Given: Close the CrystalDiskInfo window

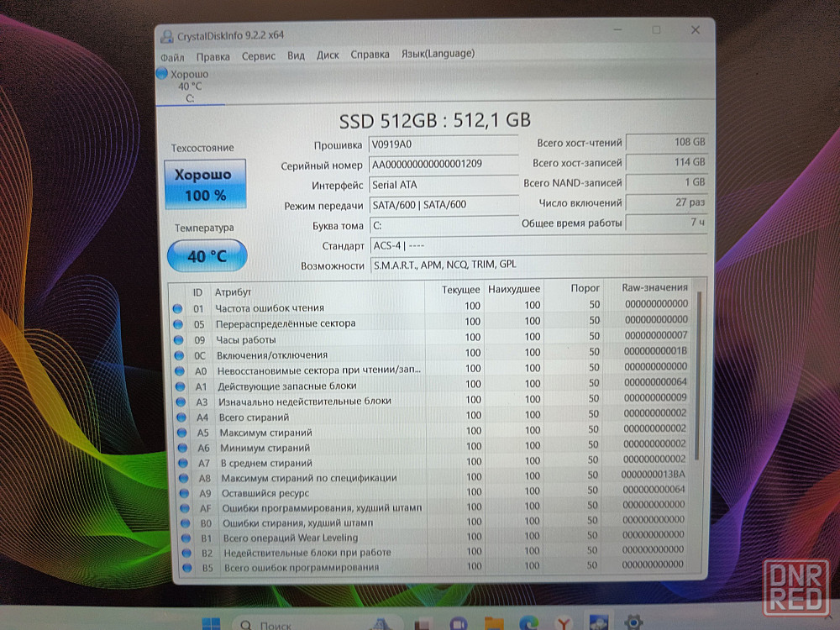Looking at the screenshot, I should 696,30.
